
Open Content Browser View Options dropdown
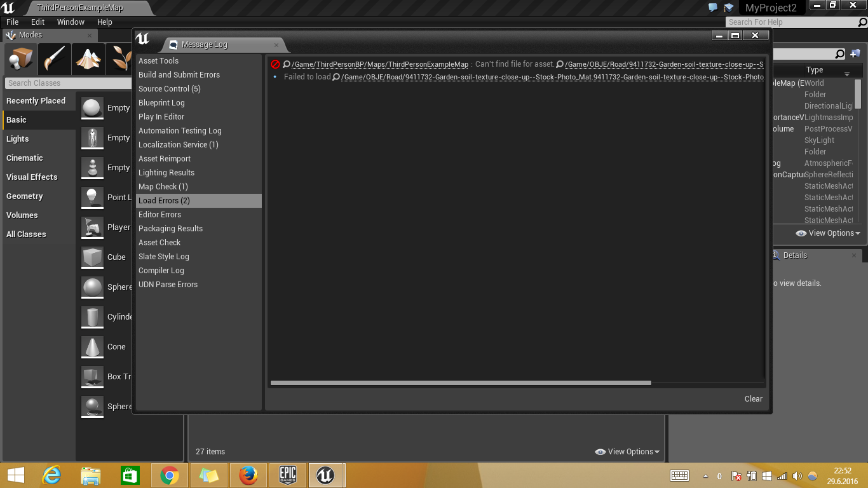(x=627, y=452)
